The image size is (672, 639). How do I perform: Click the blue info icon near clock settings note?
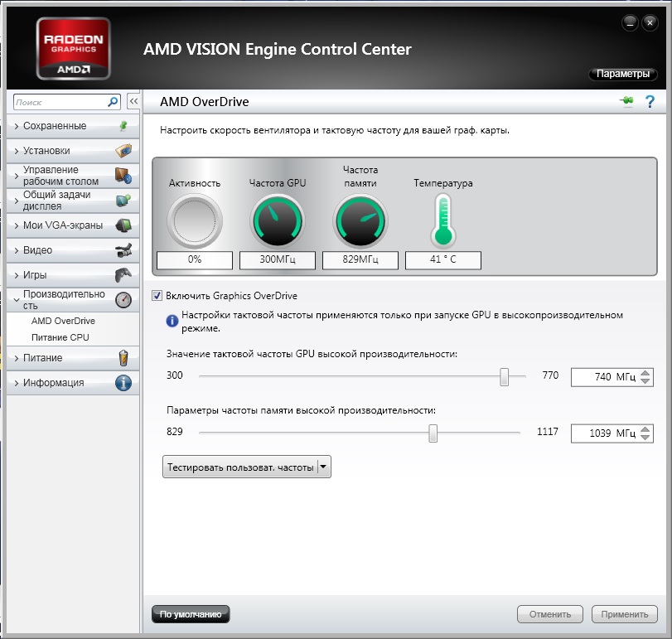(172, 321)
